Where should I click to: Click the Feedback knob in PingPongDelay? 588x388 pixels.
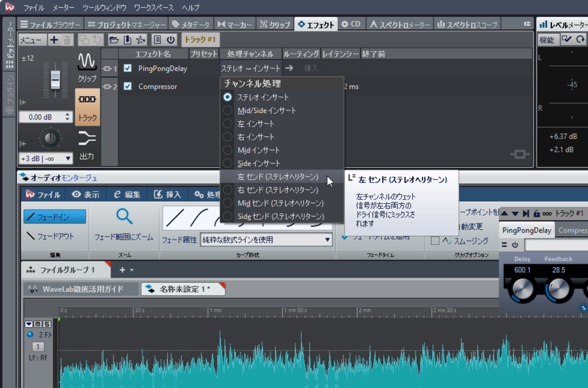pyautogui.click(x=558, y=289)
